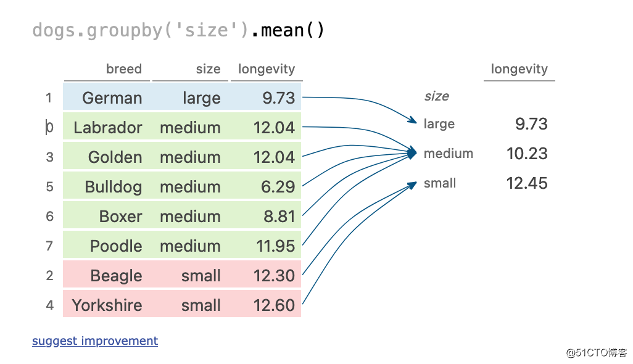Screen dimensions: 633x364
Task: Click the 'suggest improvement' link
Action: pos(95,341)
